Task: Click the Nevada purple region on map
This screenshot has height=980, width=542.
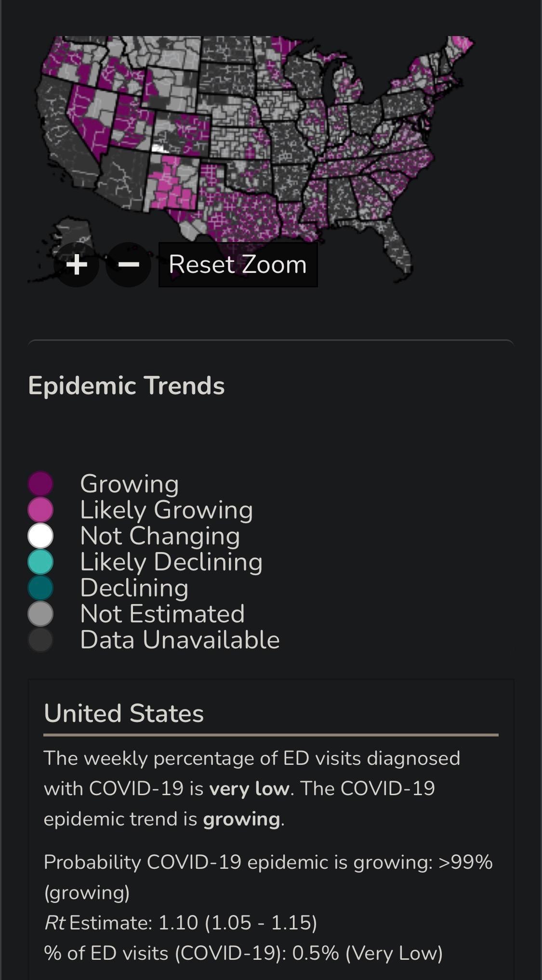Action: point(89,118)
